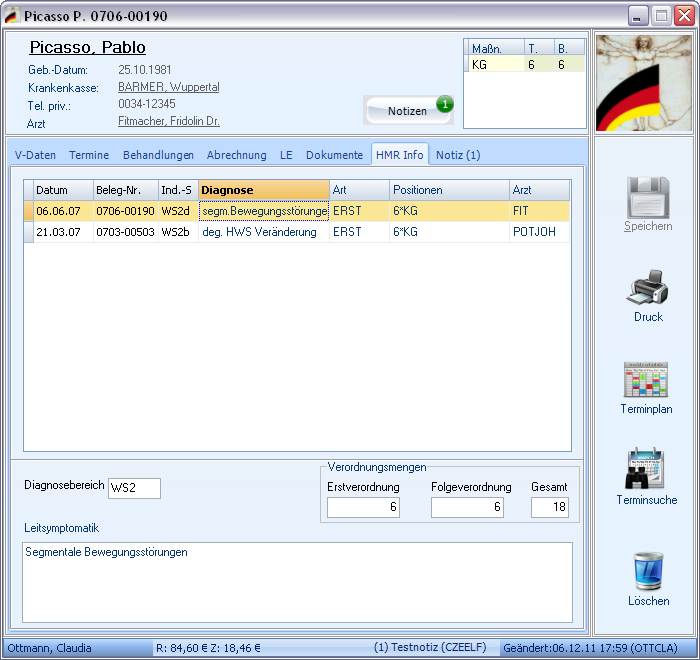This screenshot has height=660, width=700.
Task: Click the phone number 0034-12345
Action: (x=147, y=104)
